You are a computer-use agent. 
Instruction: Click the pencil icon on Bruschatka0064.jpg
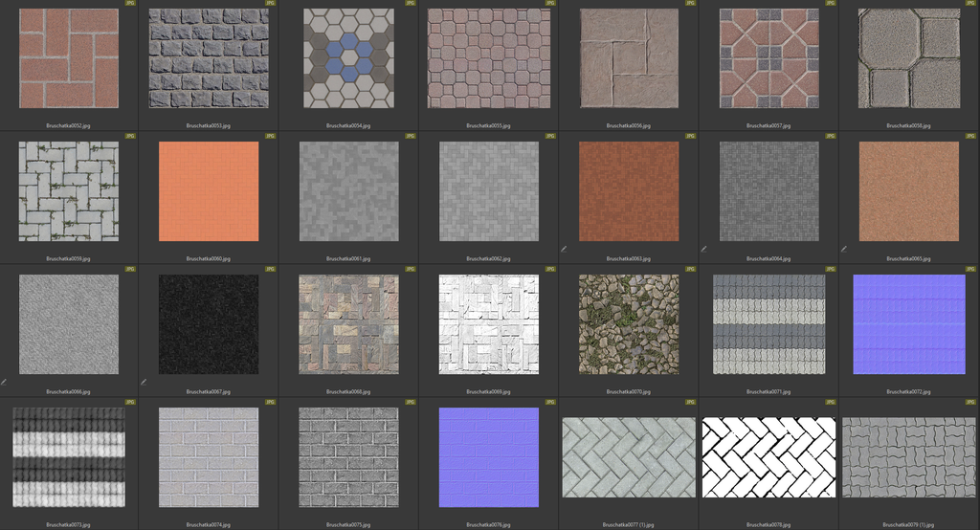click(x=704, y=249)
